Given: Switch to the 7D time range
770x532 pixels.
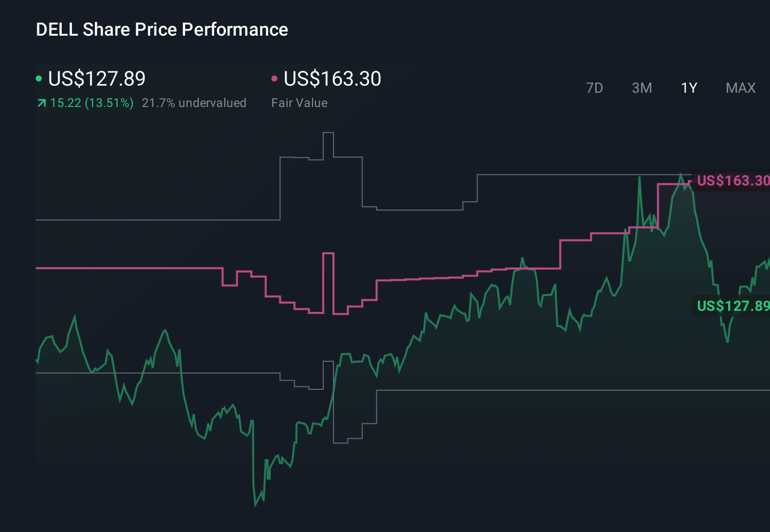Looking at the screenshot, I should coord(595,88).
